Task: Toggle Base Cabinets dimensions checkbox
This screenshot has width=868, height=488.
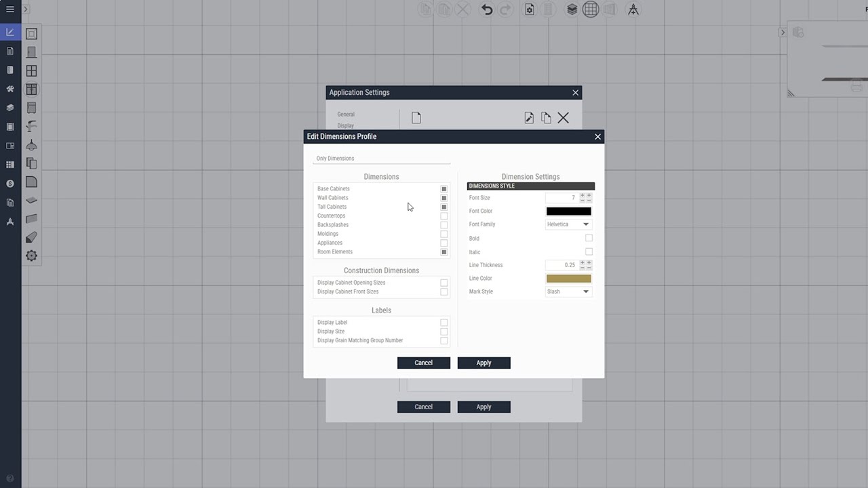Action: click(x=444, y=189)
